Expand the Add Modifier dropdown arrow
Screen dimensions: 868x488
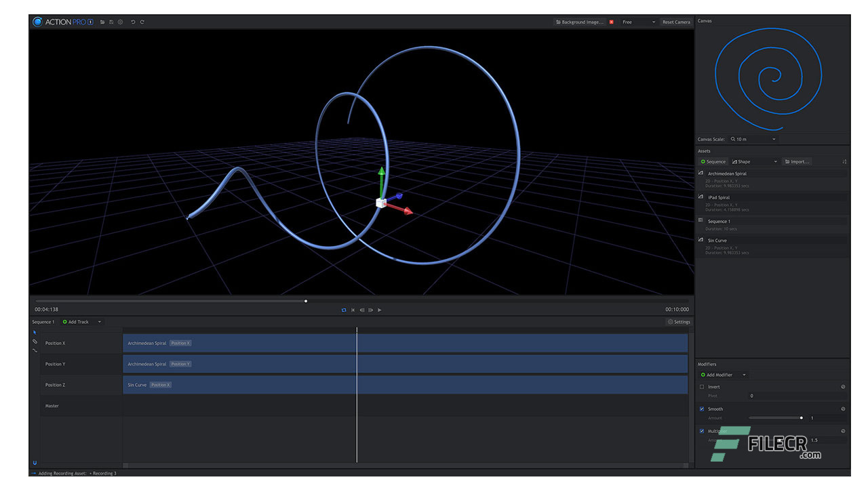pos(744,375)
